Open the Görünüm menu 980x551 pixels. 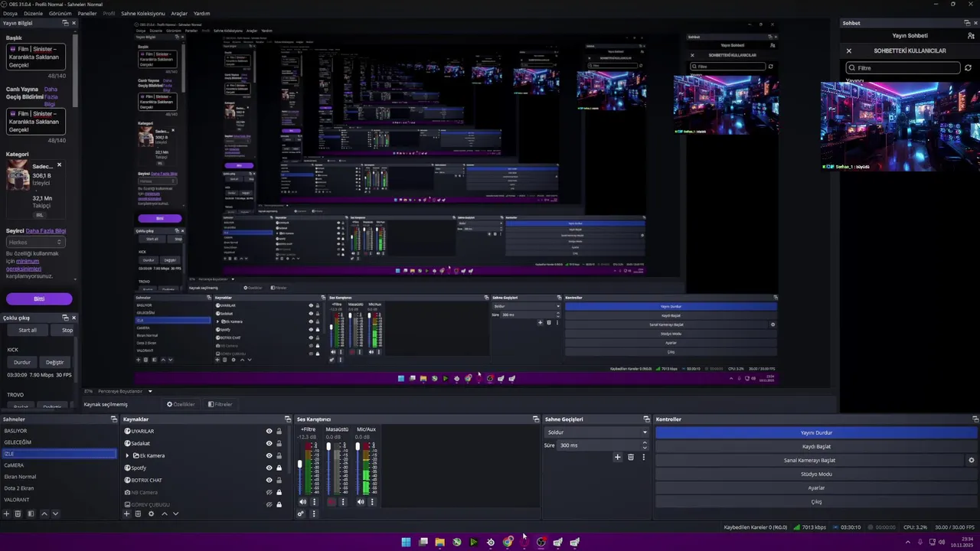coord(60,13)
